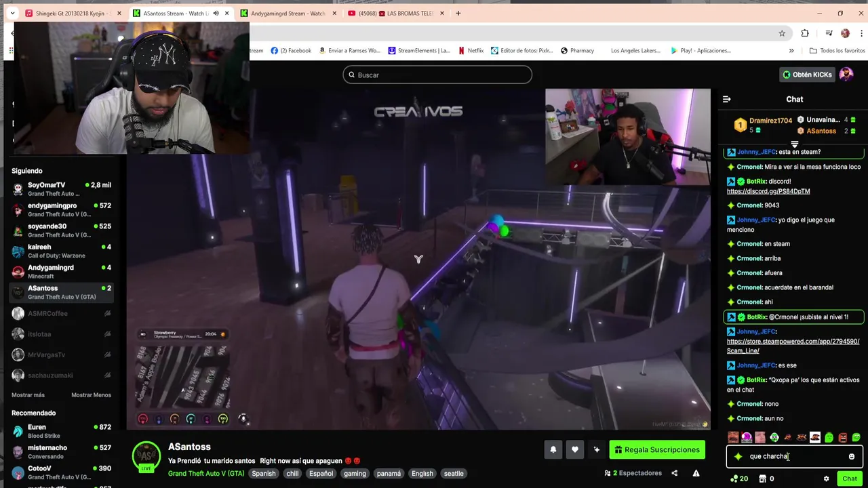Open the emoji picker in chat input

(852, 456)
